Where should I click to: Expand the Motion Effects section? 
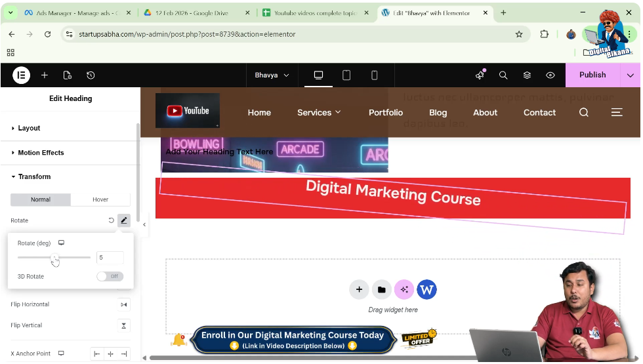point(41,153)
